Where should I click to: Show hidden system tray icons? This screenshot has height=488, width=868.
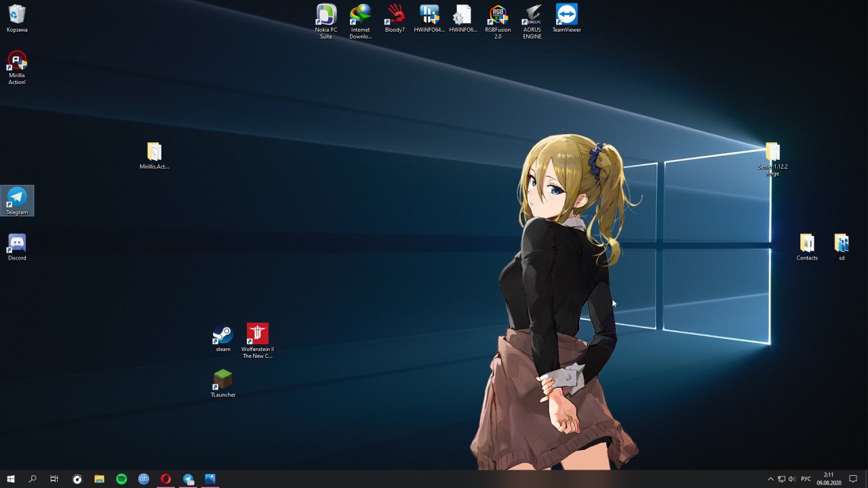tap(770, 479)
